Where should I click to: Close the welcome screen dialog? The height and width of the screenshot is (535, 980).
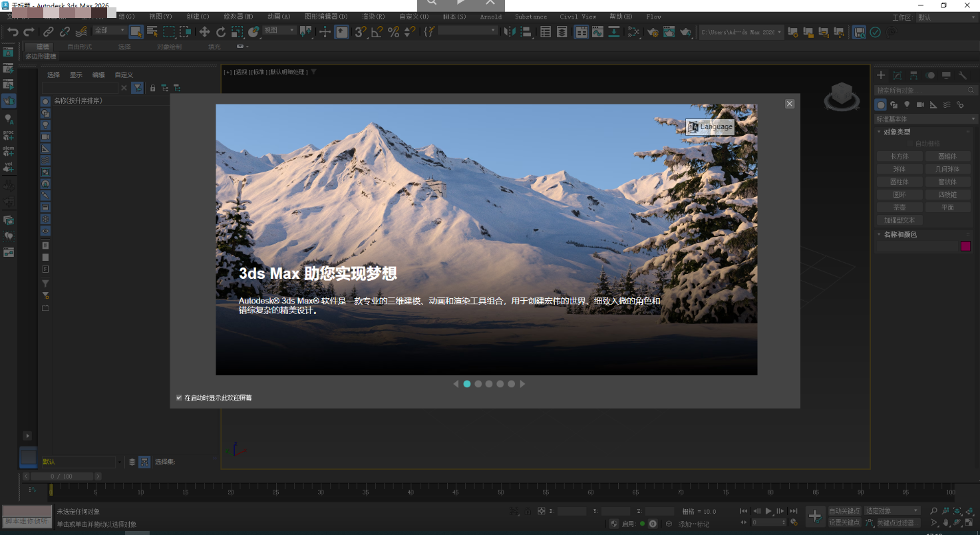790,104
